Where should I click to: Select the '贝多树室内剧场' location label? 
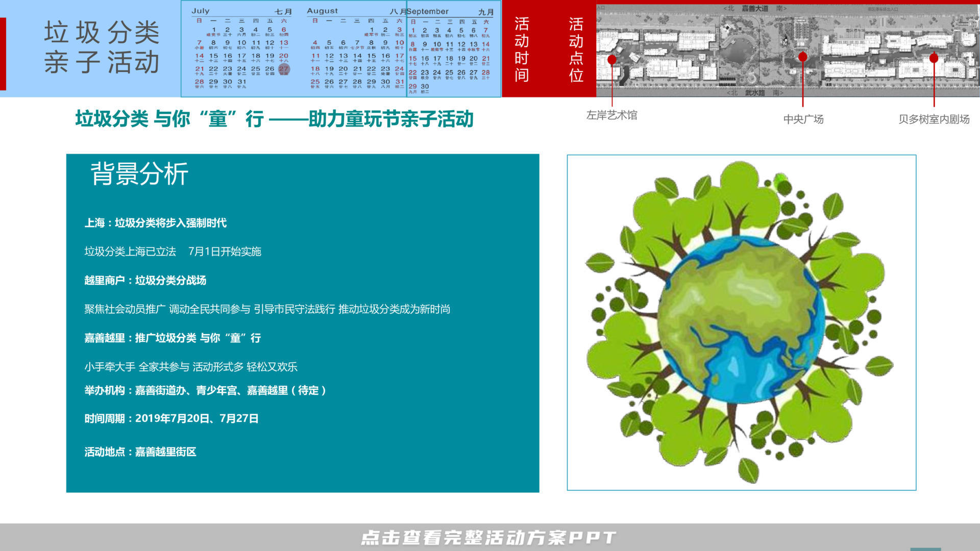pyautogui.click(x=934, y=119)
